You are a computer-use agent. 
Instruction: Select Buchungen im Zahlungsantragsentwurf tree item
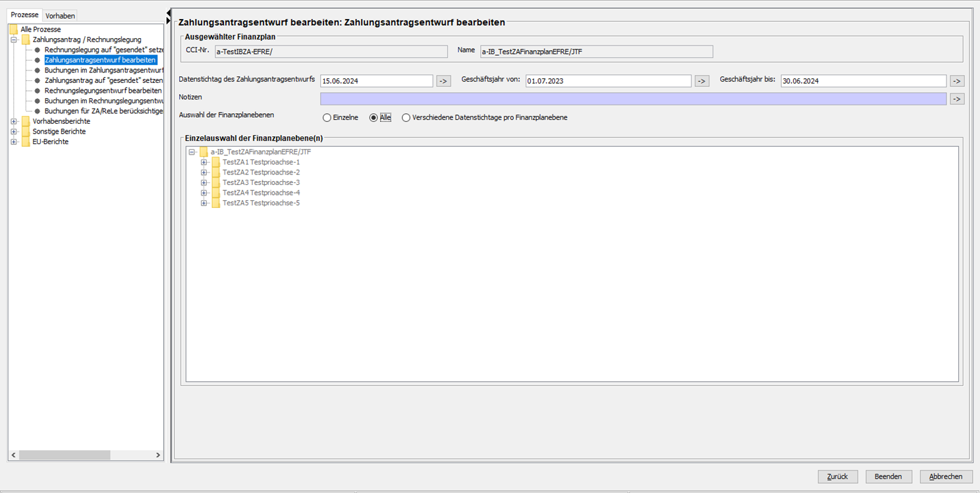coord(103,70)
